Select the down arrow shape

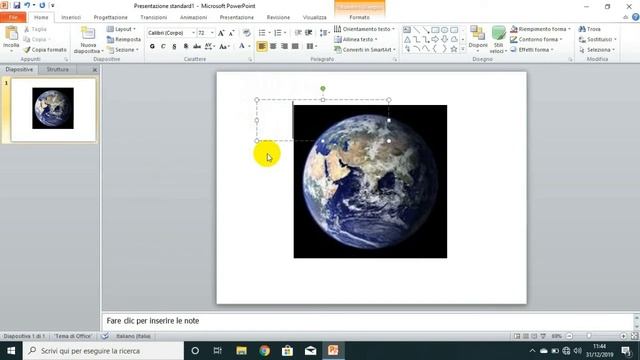(444, 40)
